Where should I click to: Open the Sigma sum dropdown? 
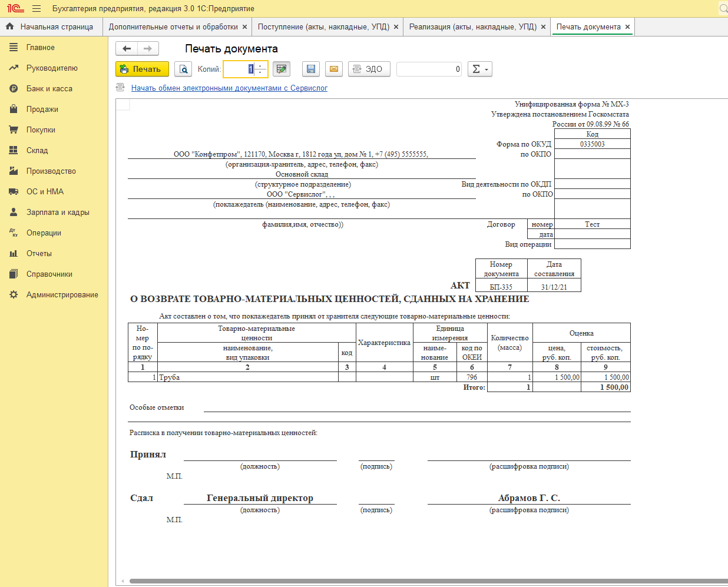pyautogui.click(x=480, y=69)
